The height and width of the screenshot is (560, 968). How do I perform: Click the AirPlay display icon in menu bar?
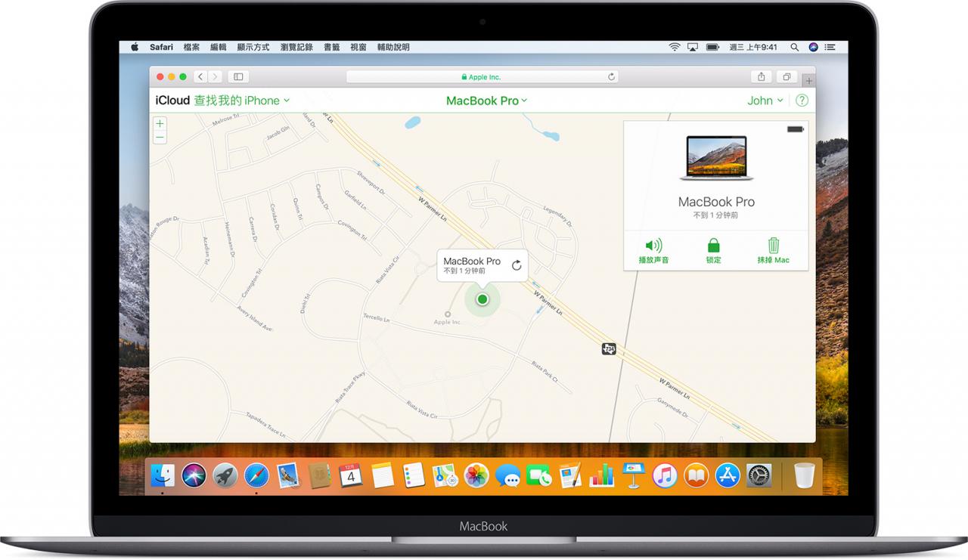click(x=692, y=47)
